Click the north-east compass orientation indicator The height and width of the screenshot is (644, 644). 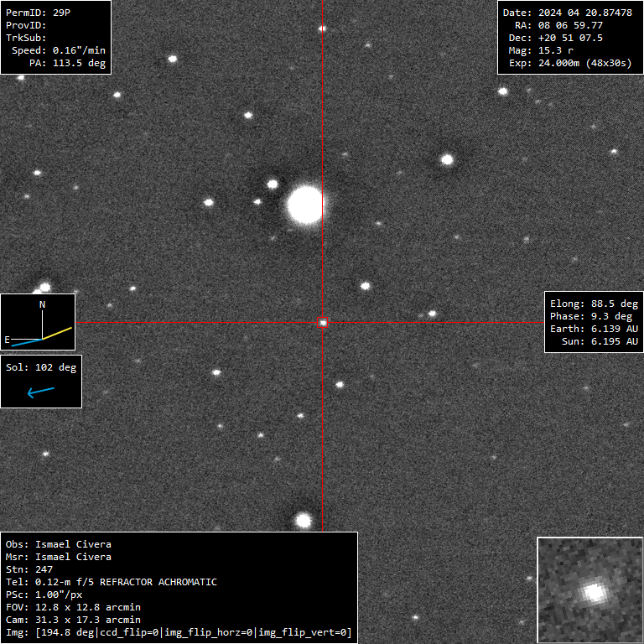pyautogui.click(x=38, y=322)
